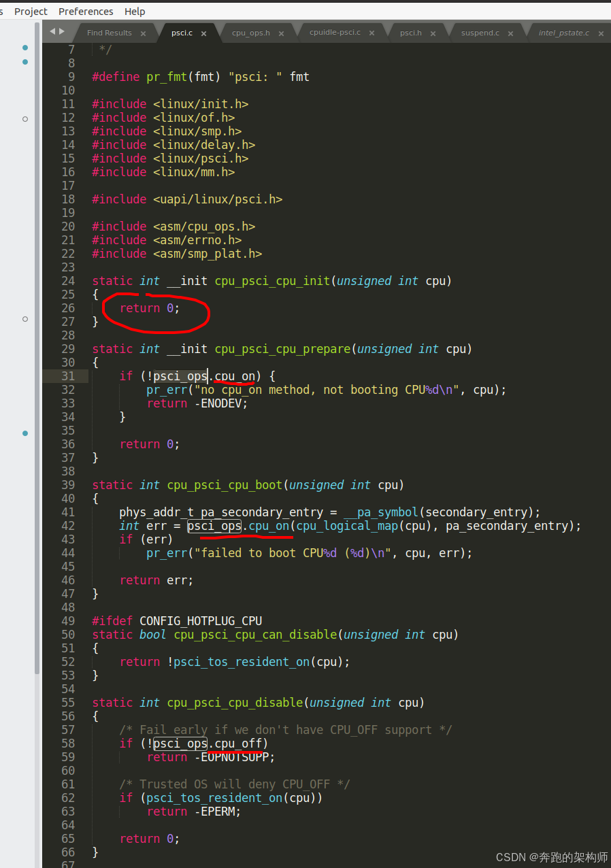611x868 pixels.
Task: Click the <linux/mm.h> include line
Action: tap(163, 172)
